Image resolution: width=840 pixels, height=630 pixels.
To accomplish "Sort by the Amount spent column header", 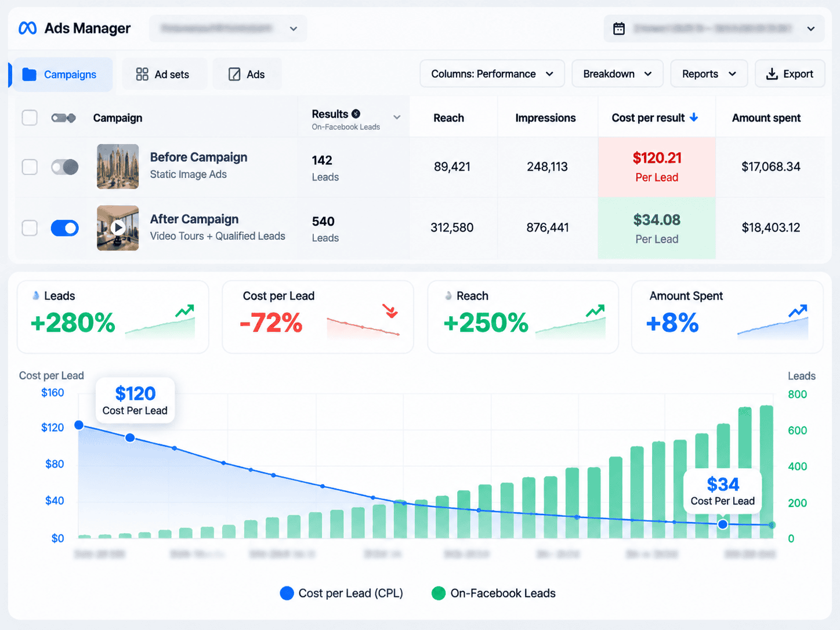I will click(x=766, y=118).
